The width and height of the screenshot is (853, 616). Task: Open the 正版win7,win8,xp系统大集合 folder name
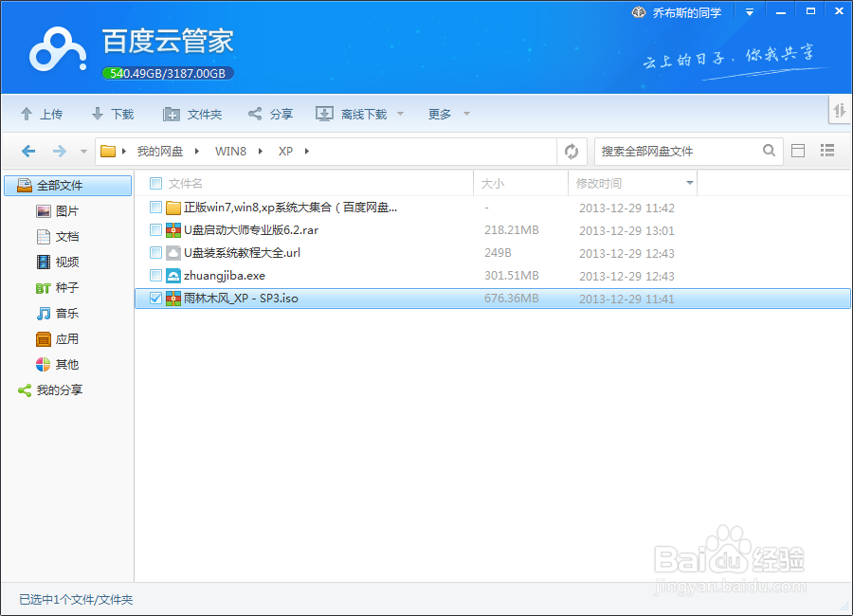point(291,208)
